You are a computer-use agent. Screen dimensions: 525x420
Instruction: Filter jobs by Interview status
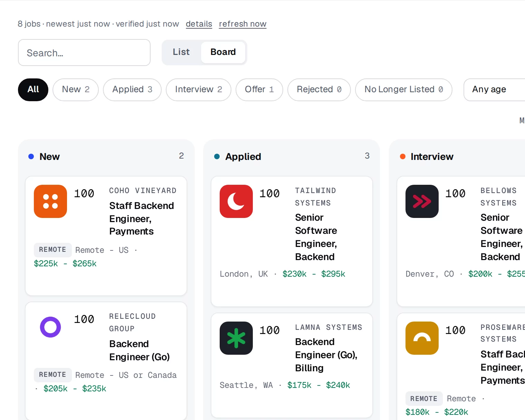199,89
